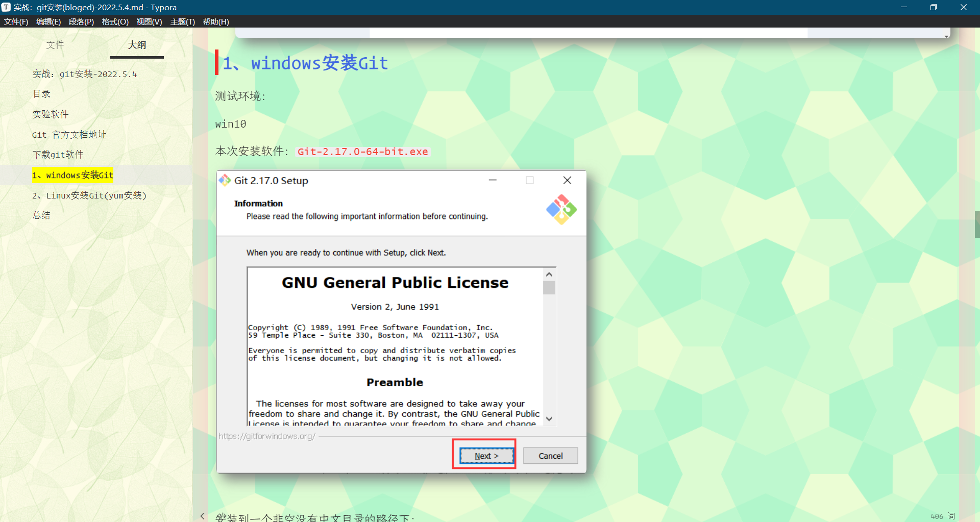Select 1、windows安装Git in outline

point(72,175)
